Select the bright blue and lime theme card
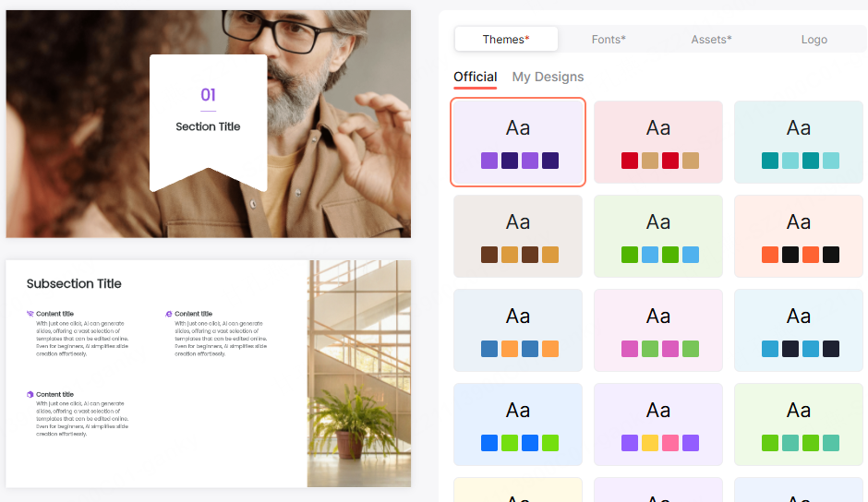Screen dimensions: 868x502 tap(518, 424)
